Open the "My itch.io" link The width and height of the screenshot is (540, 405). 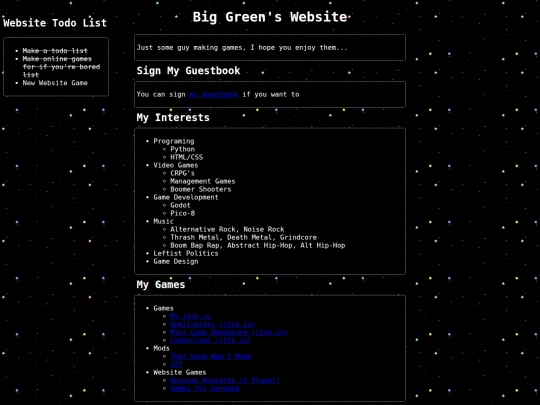click(x=190, y=316)
